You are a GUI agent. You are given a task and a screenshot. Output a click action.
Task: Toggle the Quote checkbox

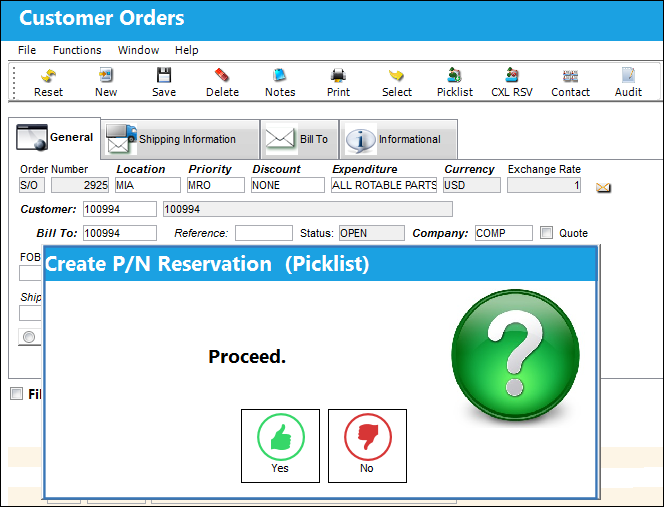coord(546,233)
